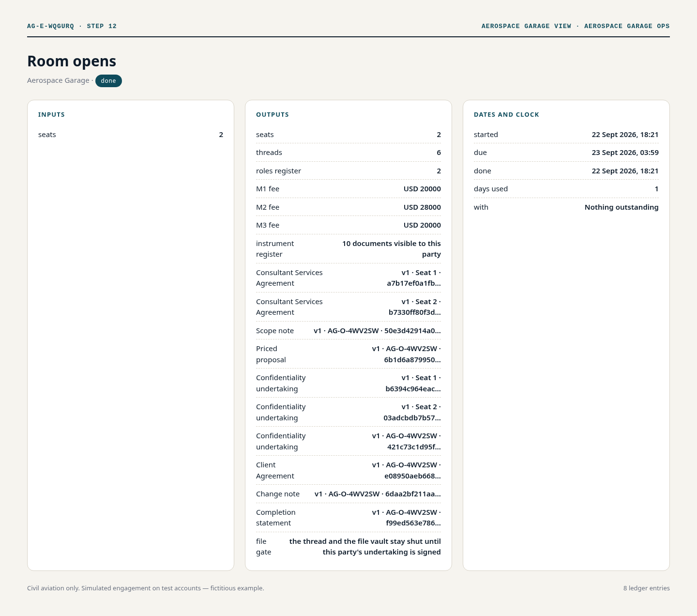Click the 'DATES AND CLOCK' panel heading
The width and height of the screenshot is (697, 616).
click(x=506, y=115)
